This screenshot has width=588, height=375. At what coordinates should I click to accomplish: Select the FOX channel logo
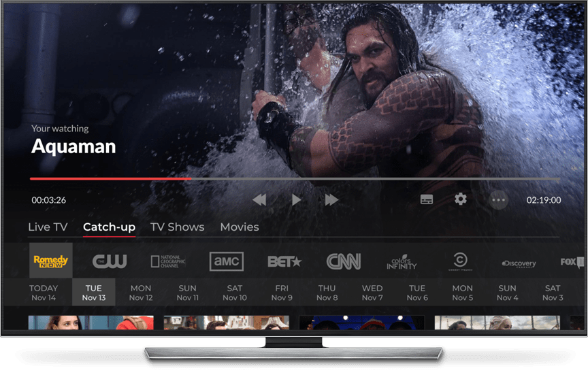click(572, 262)
